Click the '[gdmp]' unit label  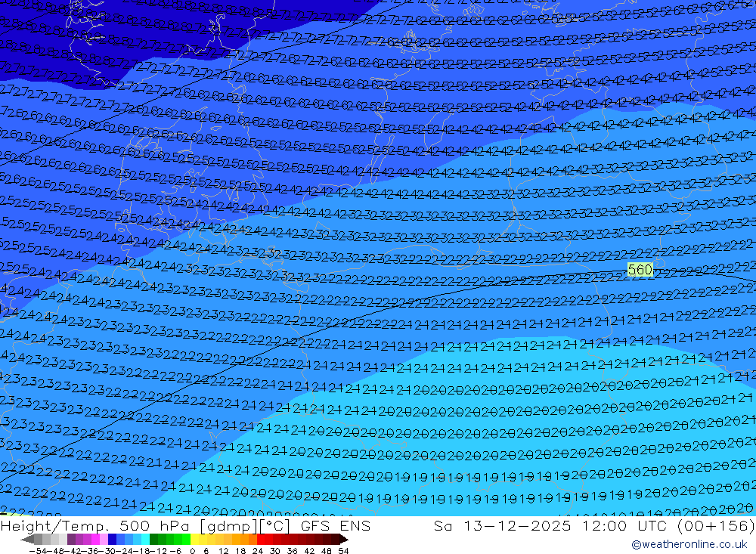230,526
